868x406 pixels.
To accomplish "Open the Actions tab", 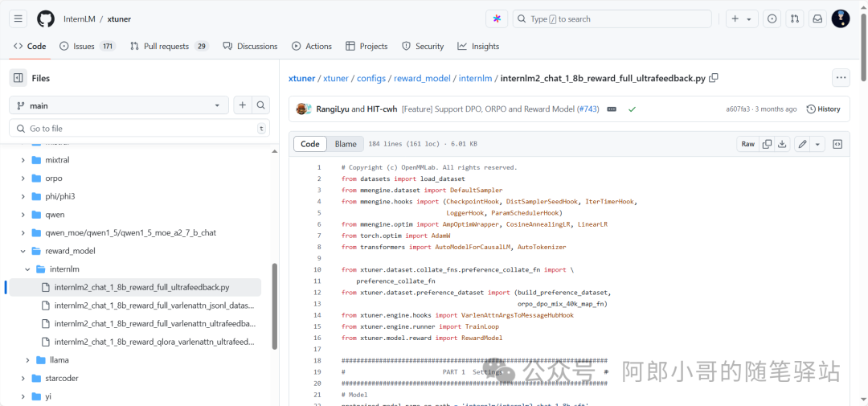I will (x=312, y=47).
